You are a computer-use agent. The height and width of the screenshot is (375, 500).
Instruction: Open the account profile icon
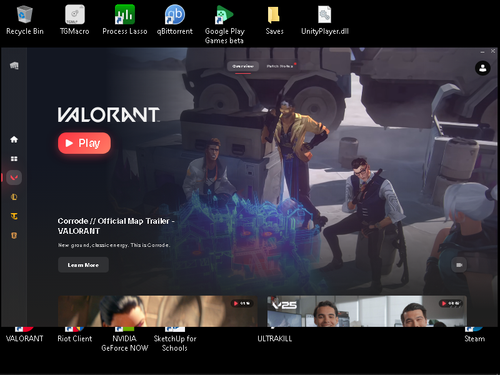[482, 68]
